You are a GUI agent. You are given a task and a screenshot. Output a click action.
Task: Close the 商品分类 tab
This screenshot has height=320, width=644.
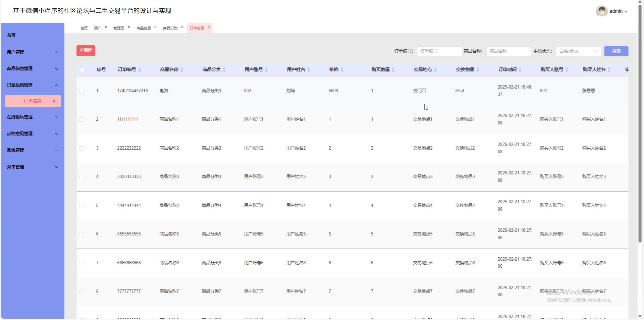tap(182, 27)
